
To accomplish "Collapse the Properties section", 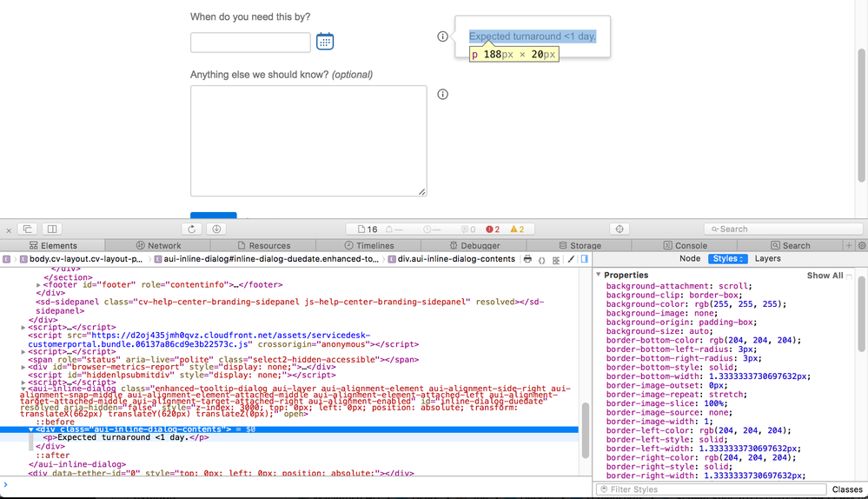I will tap(599, 275).
